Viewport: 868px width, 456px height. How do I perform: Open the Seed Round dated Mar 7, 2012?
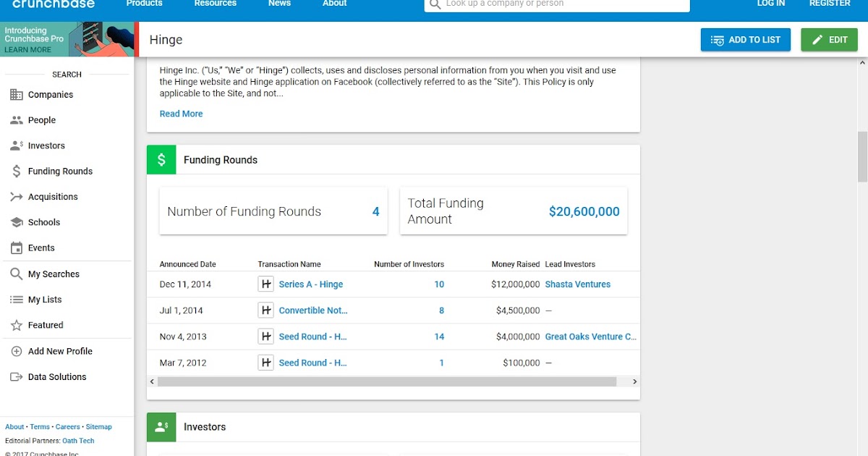[313, 363]
